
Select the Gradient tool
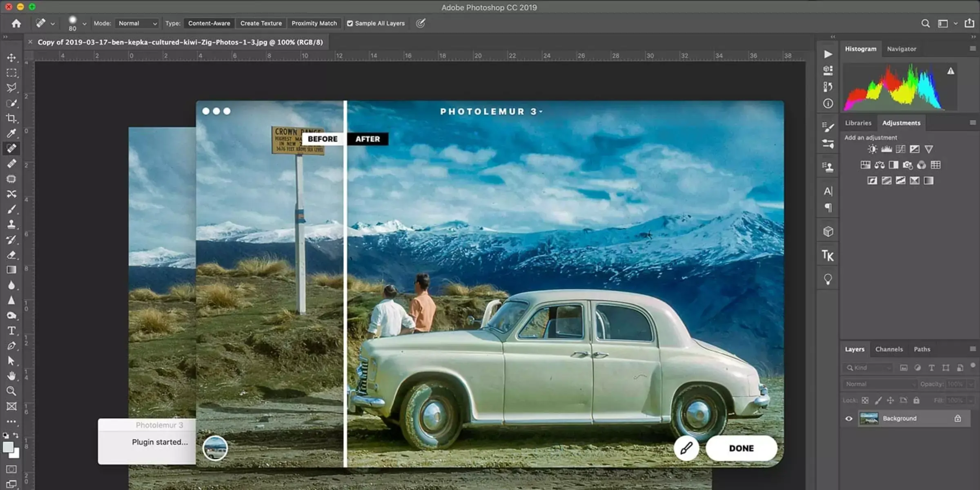point(11,269)
